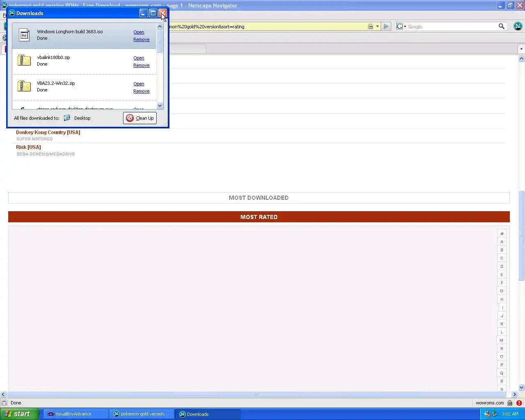Screen dimensions: 525x420
Task: Select letter B in alphabet index
Action: pyautogui.click(x=502, y=250)
